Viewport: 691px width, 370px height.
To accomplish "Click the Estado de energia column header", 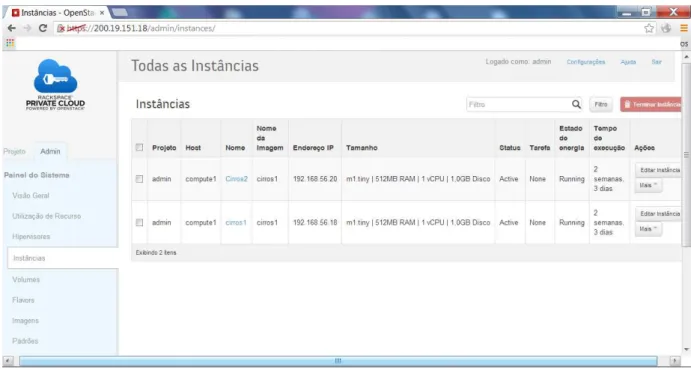I will (x=571, y=138).
